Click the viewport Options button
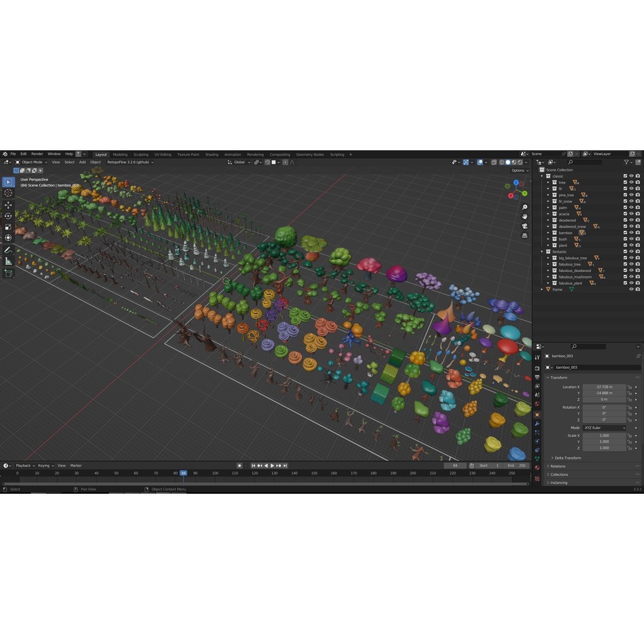Screen dimensions: 644x644 (519, 171)
